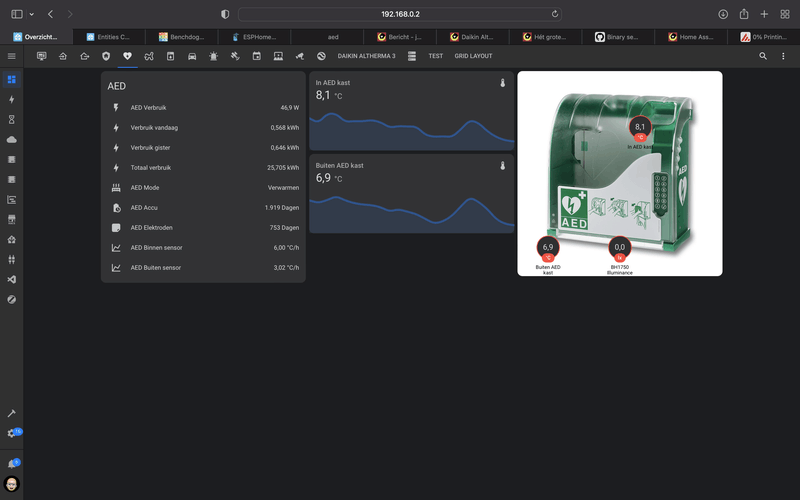
Task: Open the Totaal verbruik entity row
Action: (203, 167)
